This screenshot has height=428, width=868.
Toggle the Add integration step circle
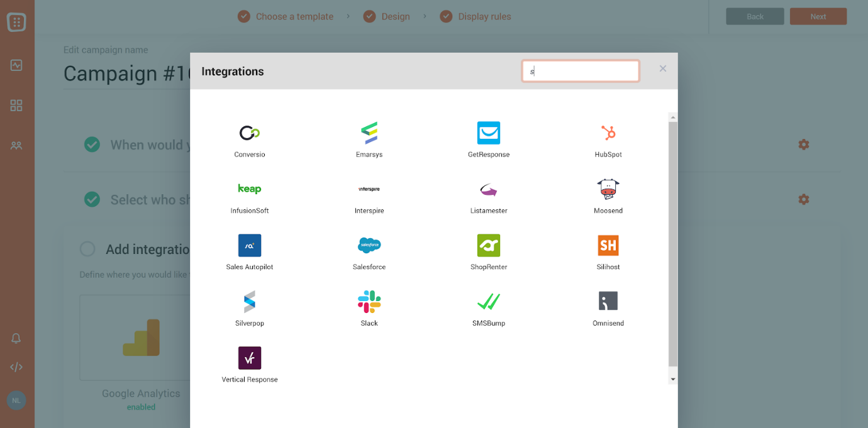pos(87,250)
